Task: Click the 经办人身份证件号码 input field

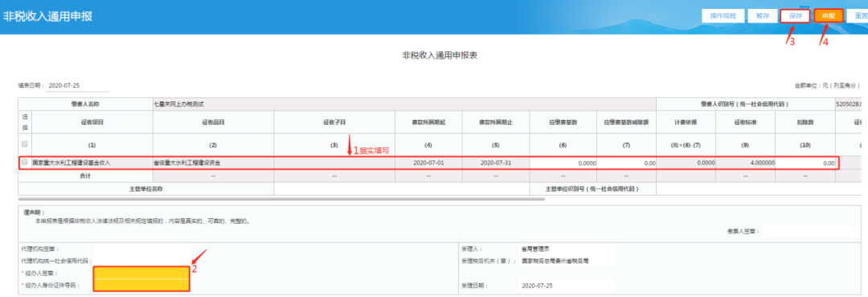Action: click(x=141, y=285)
